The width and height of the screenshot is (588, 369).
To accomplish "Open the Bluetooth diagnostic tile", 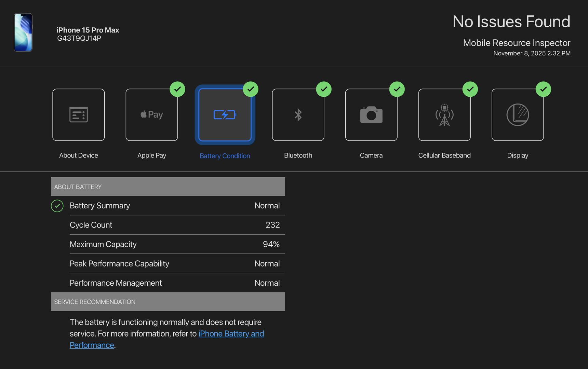I will tap(298, 115).
